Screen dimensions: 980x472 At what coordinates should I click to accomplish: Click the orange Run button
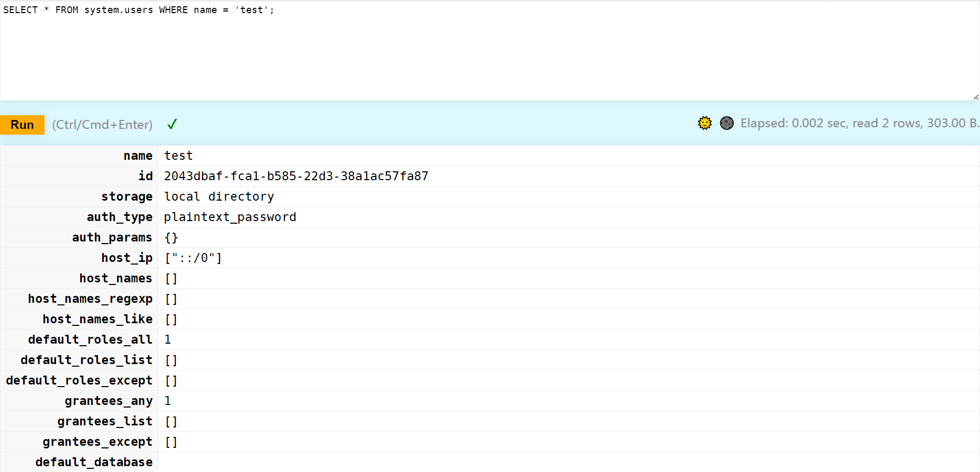tap(22, 125)
